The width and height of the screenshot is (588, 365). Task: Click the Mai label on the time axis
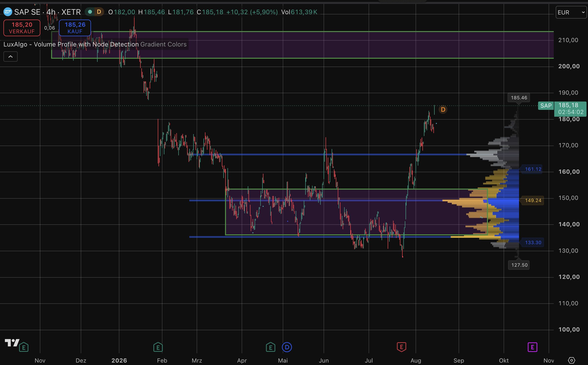(283, 361)
